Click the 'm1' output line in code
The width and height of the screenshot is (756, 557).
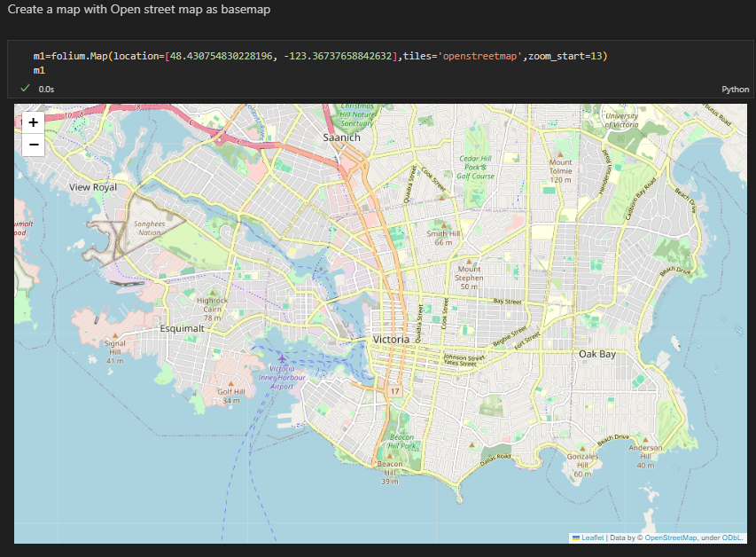click(x=39, y=70)
